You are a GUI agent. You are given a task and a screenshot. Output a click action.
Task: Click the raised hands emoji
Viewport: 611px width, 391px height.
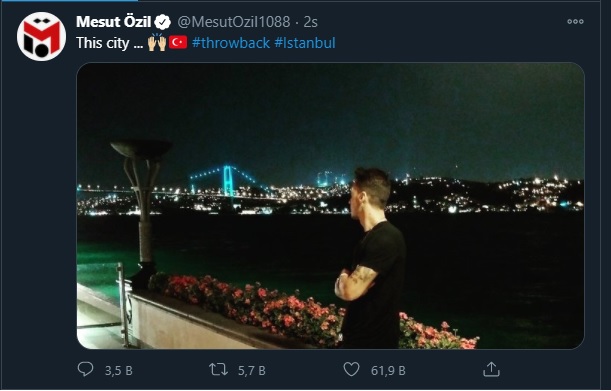click(157, 42)
